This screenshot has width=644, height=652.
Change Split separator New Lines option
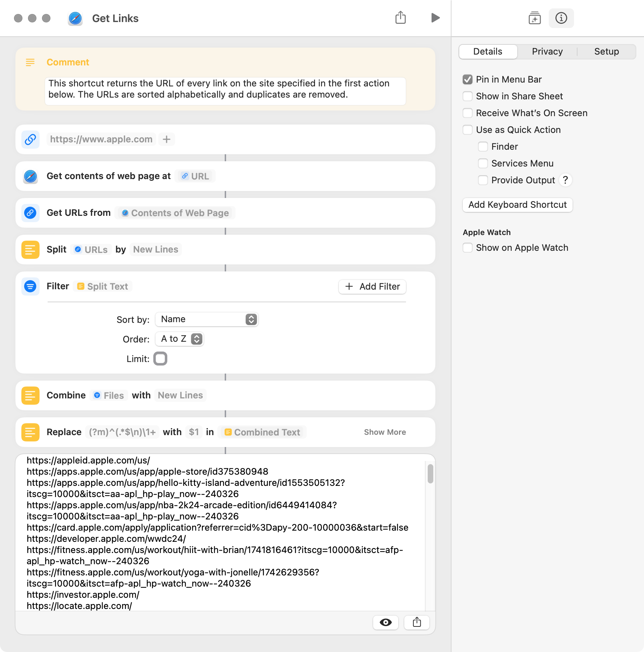pyautogui.click(x=155, y=249)
